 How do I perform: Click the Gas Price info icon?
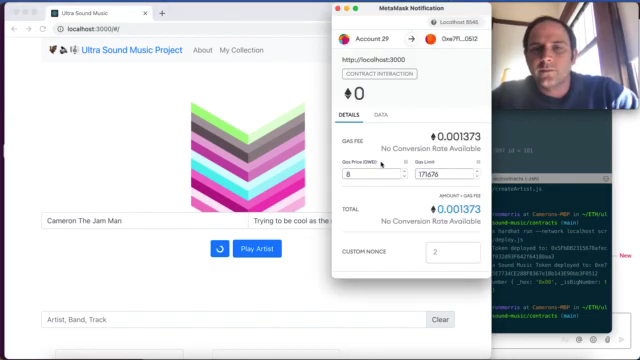point(406,162)
